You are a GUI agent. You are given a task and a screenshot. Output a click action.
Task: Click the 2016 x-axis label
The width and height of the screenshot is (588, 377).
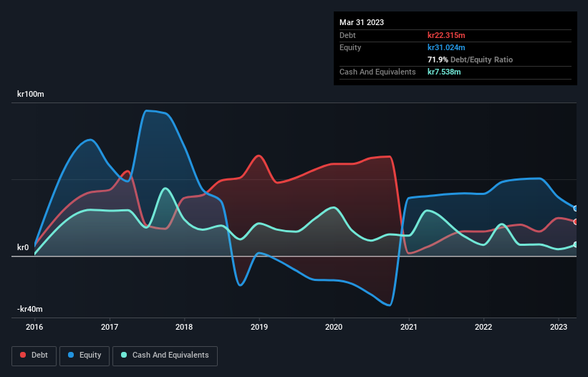click(34, 327)
